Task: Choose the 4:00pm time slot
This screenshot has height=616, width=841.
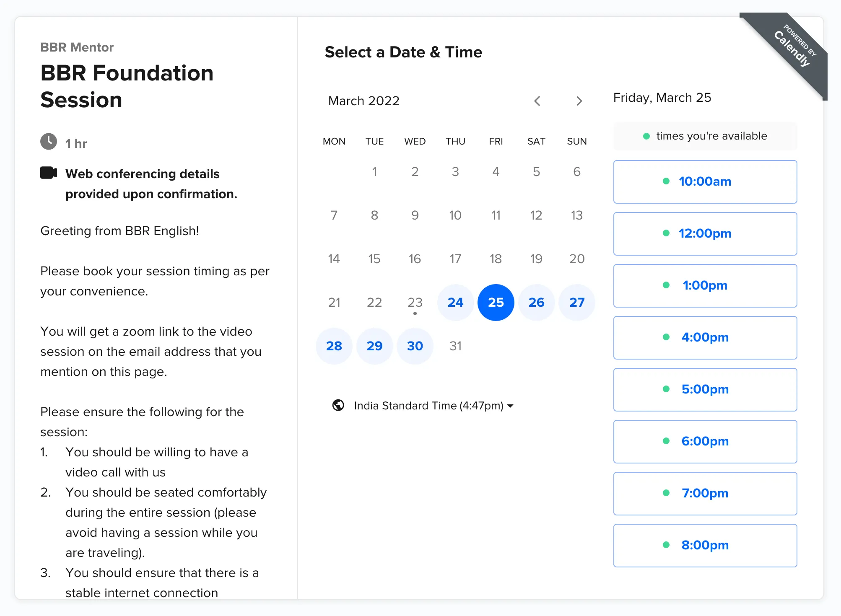Action: 705,338
